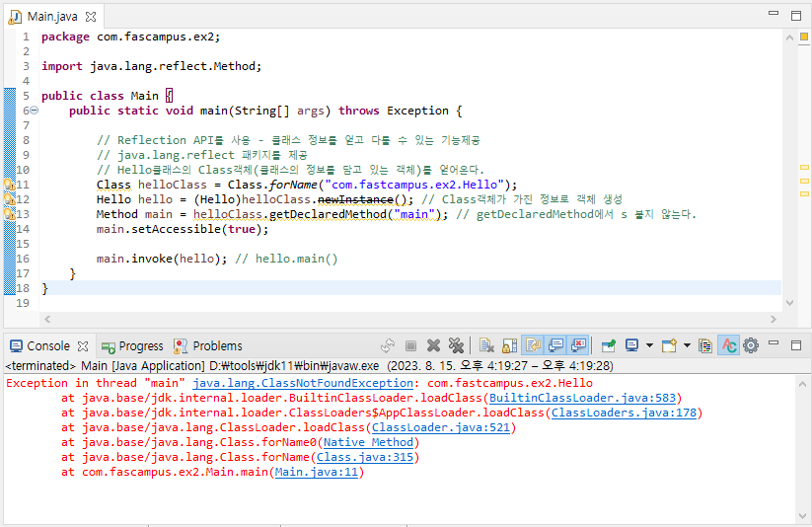
Task: Open console settings gear icon
Action: click(751, 345)
